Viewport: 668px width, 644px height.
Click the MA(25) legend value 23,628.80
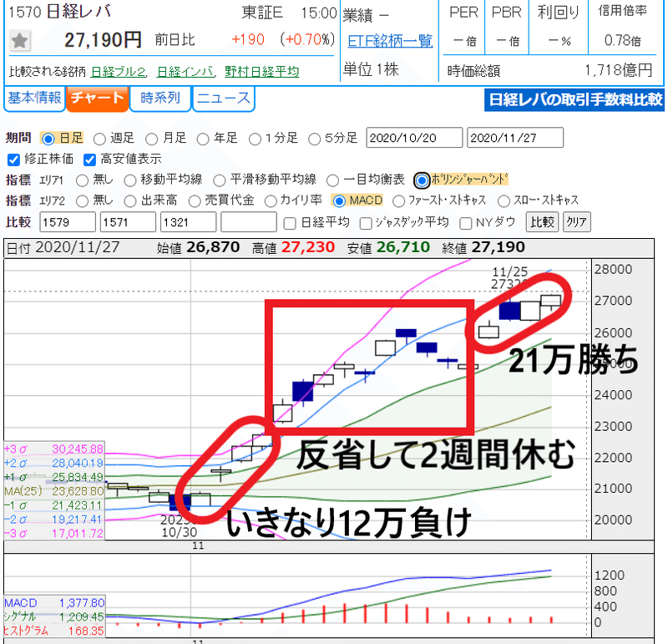(78, 491)
